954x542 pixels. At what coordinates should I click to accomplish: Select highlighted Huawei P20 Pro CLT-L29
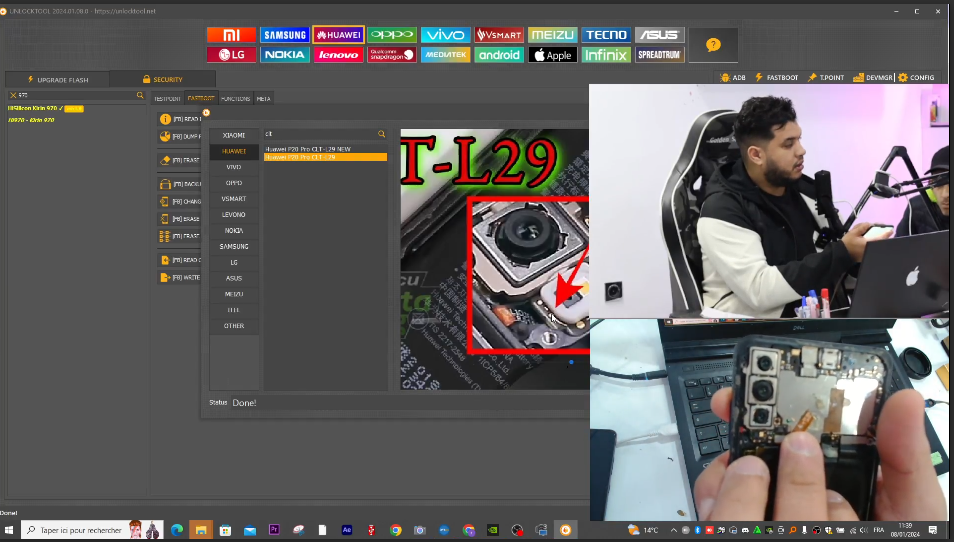coord(326,157)
